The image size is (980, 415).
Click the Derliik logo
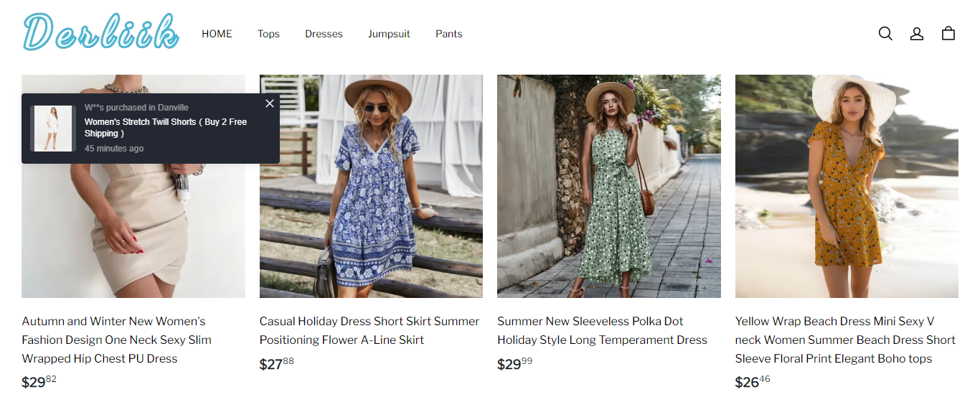click(100, 32)
